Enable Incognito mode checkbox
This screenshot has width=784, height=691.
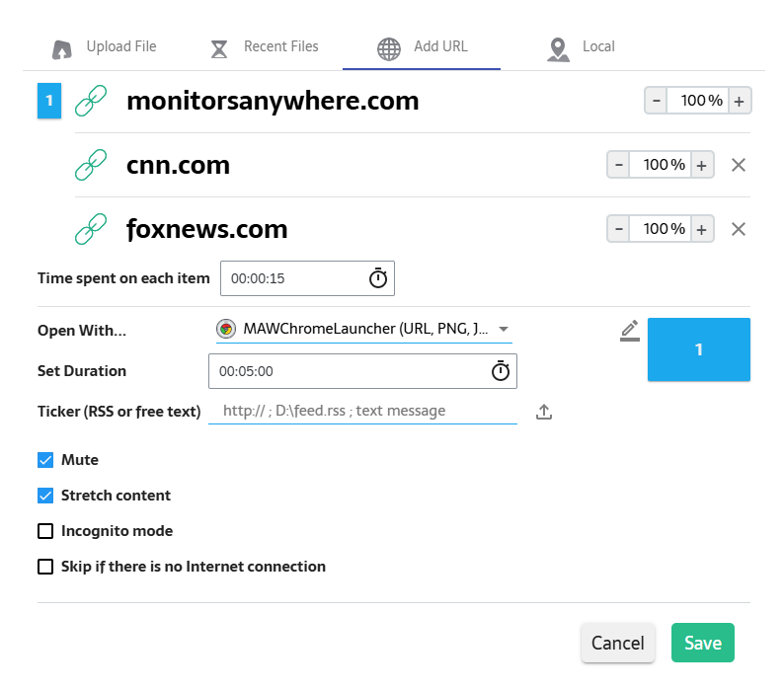(45, 531)
